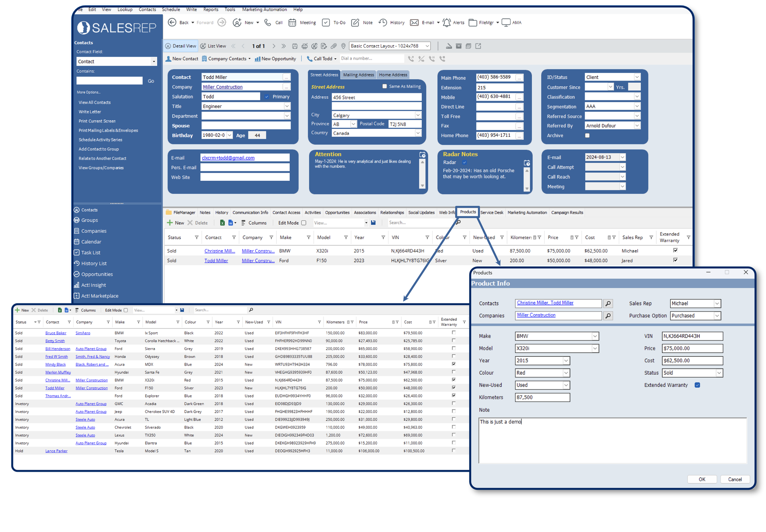Click OK in Products dialog
Image resolution: width=766 pixels, height=532 pixels.
tap(702, 479)
